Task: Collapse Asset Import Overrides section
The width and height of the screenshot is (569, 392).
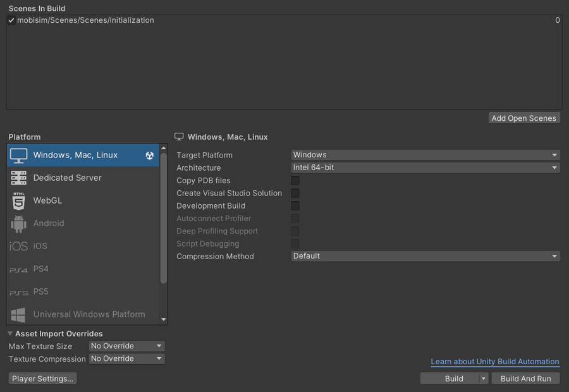Action: (10, 334)
